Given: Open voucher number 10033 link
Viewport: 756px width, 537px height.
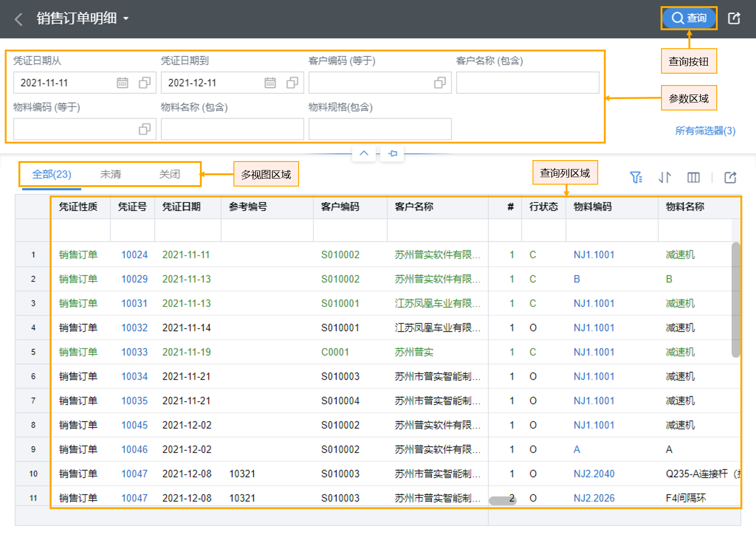Looking at the screenshot, I should point(135,352).
